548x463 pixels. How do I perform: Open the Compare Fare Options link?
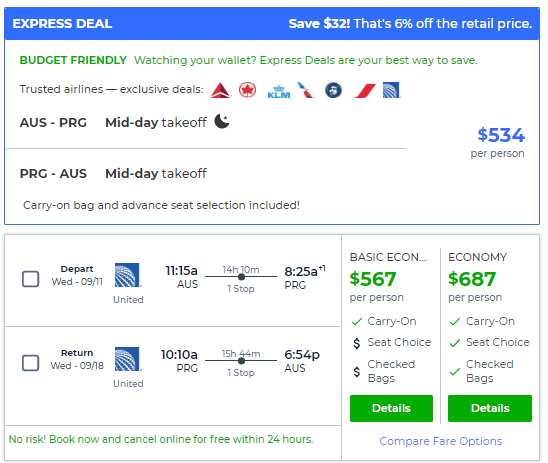tap(441, 441)
